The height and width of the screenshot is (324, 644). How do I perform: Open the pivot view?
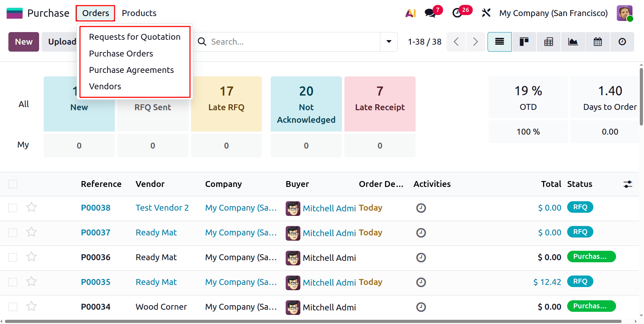point(548,42)
